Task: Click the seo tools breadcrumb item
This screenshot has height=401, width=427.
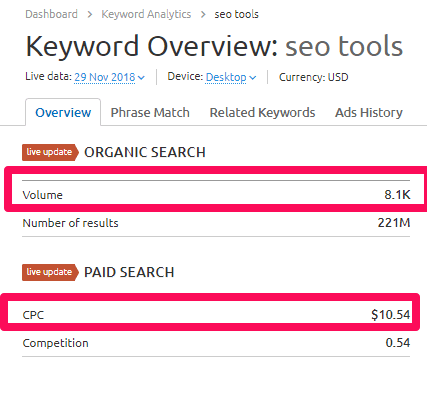Action: pos(236,14)
